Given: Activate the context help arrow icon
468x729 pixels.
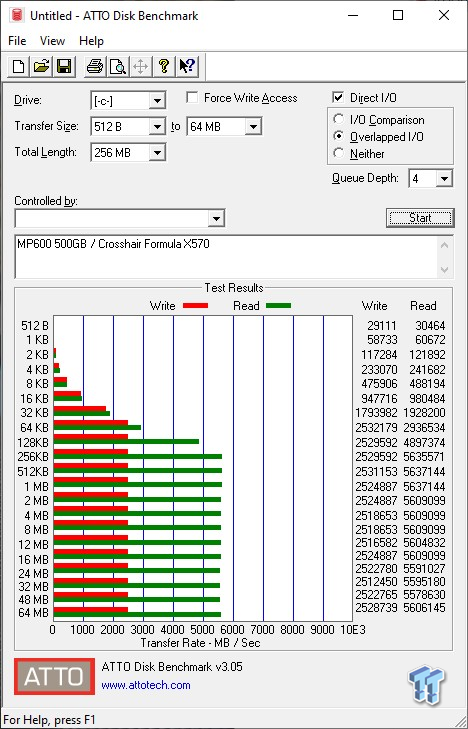Looking at the screenshot, I should pos(186,66).
